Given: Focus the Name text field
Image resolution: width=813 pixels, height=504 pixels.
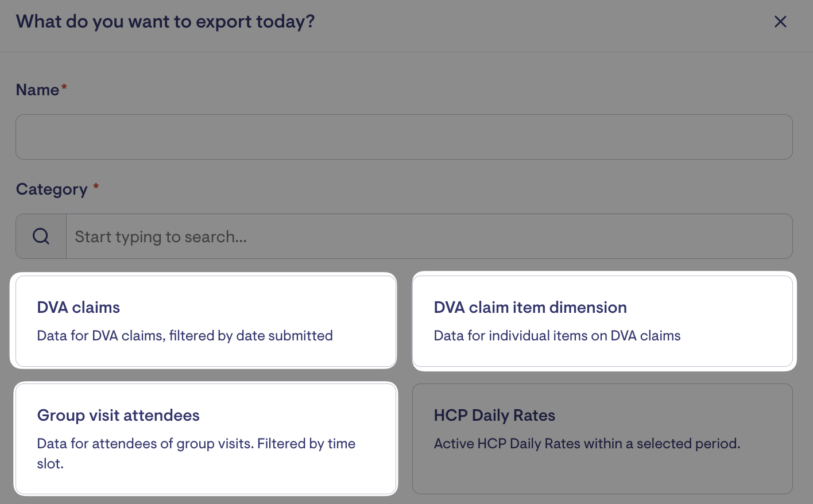Looking at the screenshot, I should 404,137.
